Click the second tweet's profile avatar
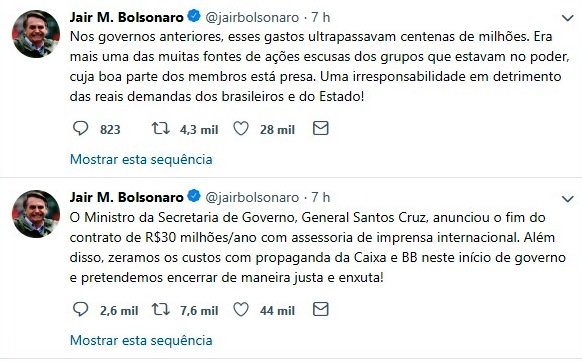The width and height of the screenshot is (582, 362). pyautogui.click(x=36, y=214)
